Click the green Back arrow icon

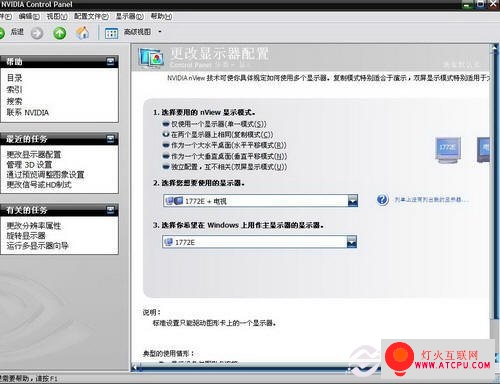tap(1, 33)
